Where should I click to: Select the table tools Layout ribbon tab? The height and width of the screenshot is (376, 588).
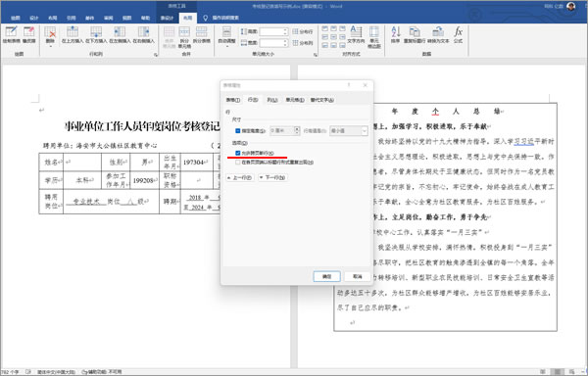188,18
